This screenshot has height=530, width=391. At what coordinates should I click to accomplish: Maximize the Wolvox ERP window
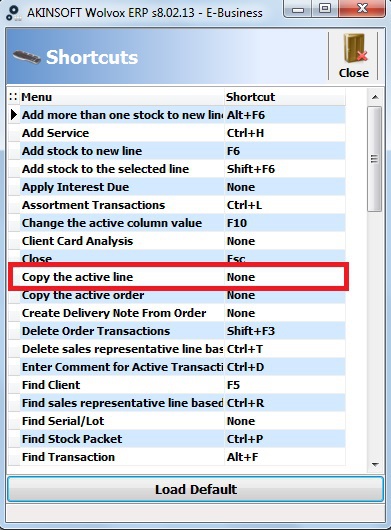pyautogui.click(x=325, y=9)
